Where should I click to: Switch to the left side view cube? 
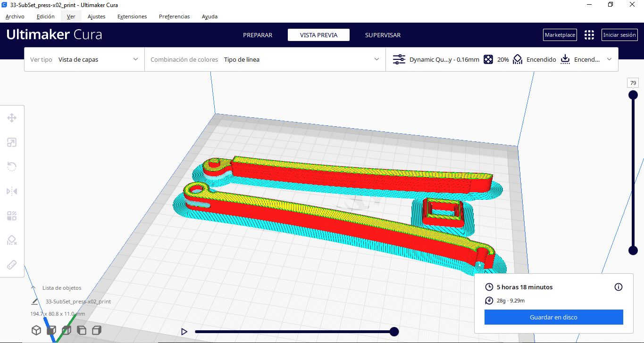coord(82,330)
